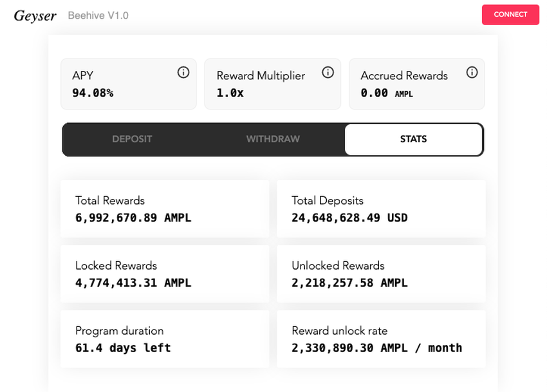The width and height of the screenshot is (547, 392).
Task: Click the 6,992,670.89 AMPL value
Action: point(133,218)
